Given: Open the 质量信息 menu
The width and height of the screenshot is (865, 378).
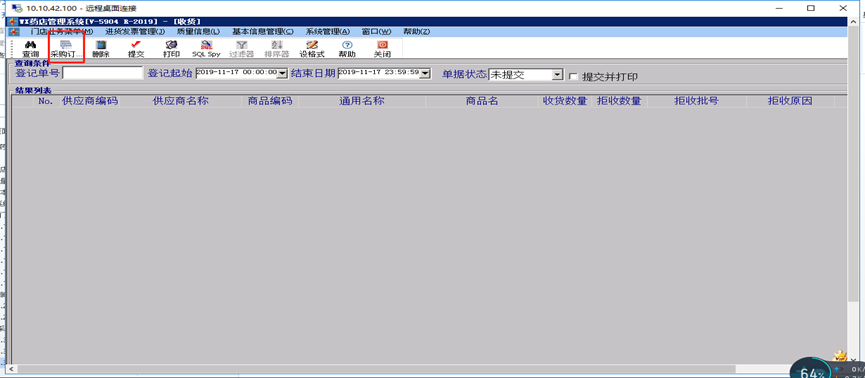Looking at the screenshot, I should coord(198,32).
